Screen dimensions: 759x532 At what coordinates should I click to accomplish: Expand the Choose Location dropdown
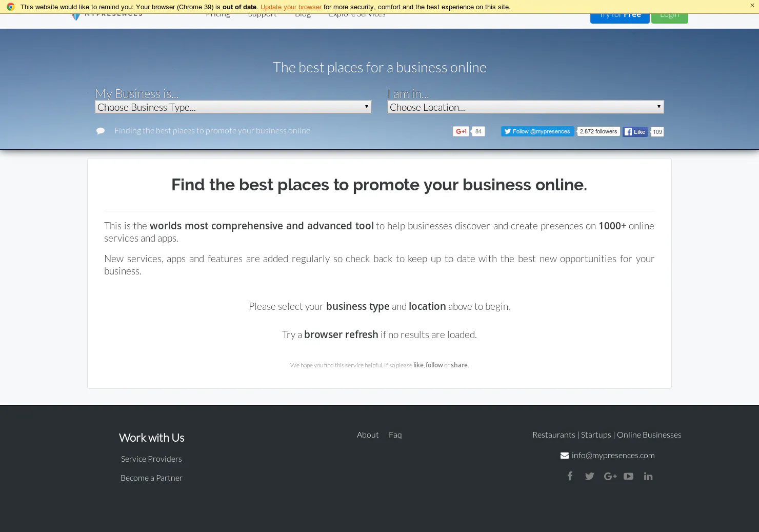click(x=526, y=107)
